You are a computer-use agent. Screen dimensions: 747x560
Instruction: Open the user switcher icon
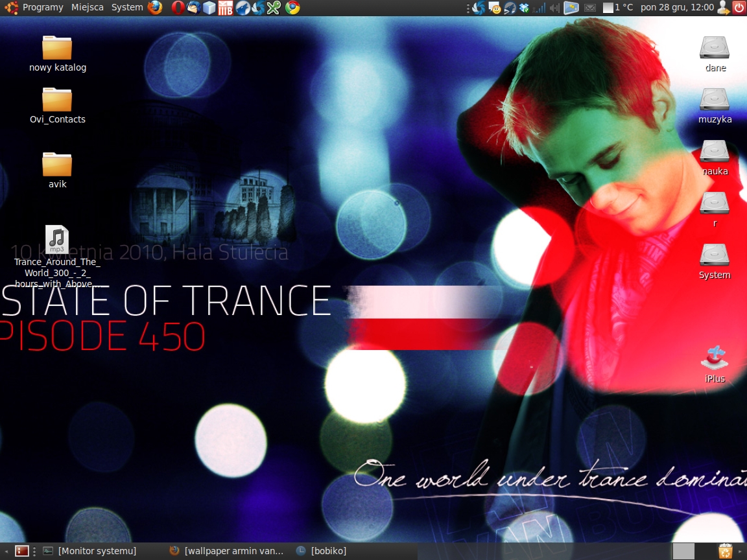pyautogui.click(x=724, y=8)
